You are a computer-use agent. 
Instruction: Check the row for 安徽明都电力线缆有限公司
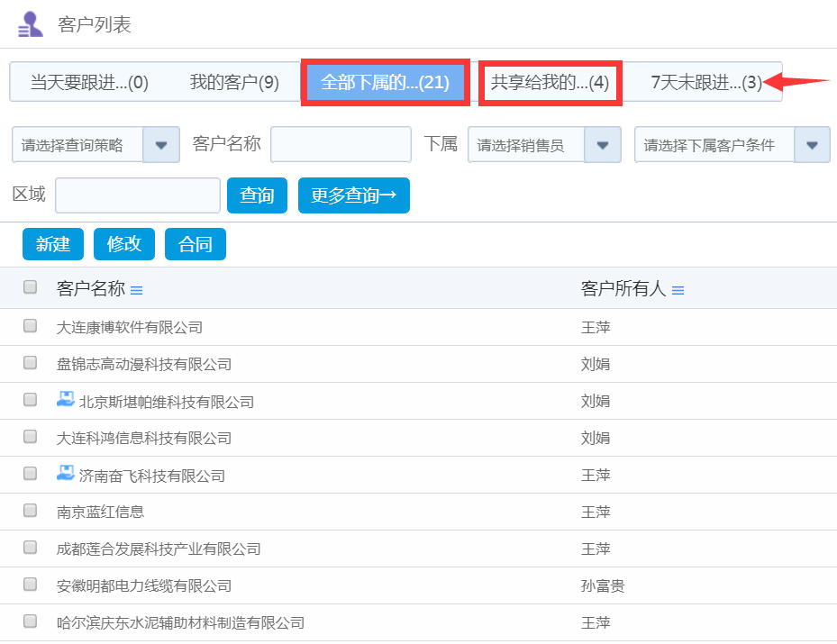click(x=30, y=585)
